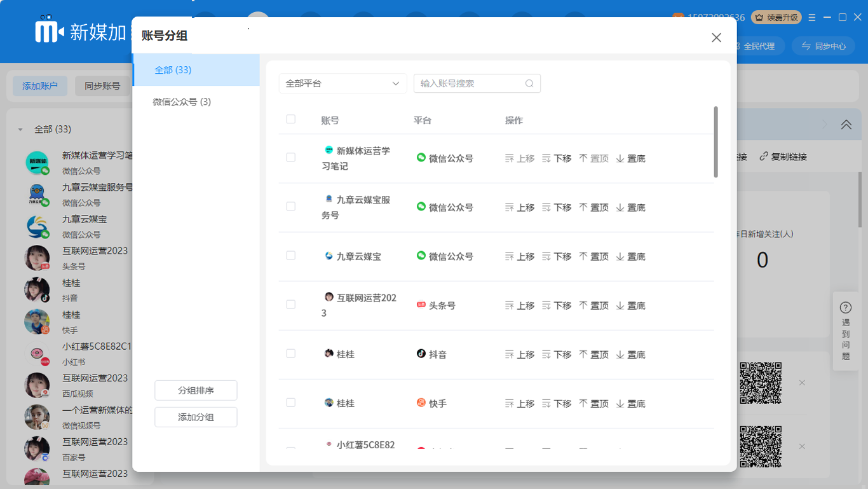Toggle the select-all checkbox in table header
Viewport: 868px width, 489px height.
click(x=291, y=119)
